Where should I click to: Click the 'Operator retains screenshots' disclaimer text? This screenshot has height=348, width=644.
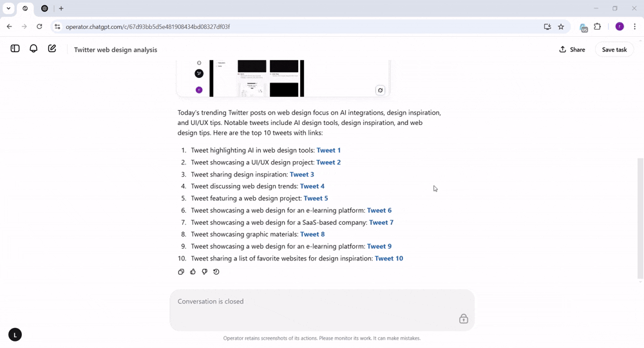(322, 338)
